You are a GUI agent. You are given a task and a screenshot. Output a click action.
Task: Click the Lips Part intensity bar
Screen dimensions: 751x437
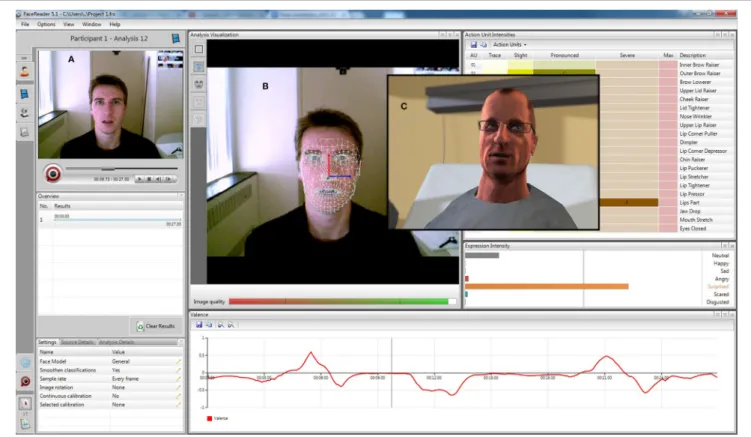coord(629,203)
